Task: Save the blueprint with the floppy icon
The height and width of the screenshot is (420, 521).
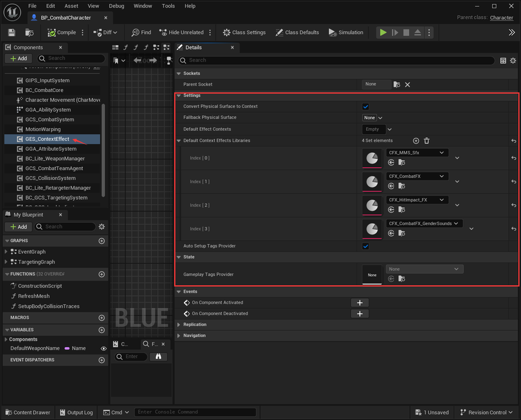Action: [x=12, y=32]
